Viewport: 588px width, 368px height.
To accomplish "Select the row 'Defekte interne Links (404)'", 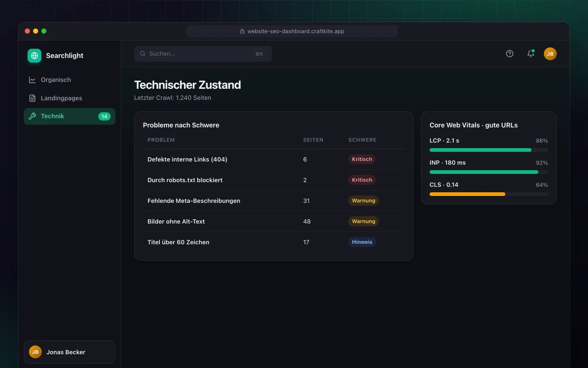I will tap(274, 159).
